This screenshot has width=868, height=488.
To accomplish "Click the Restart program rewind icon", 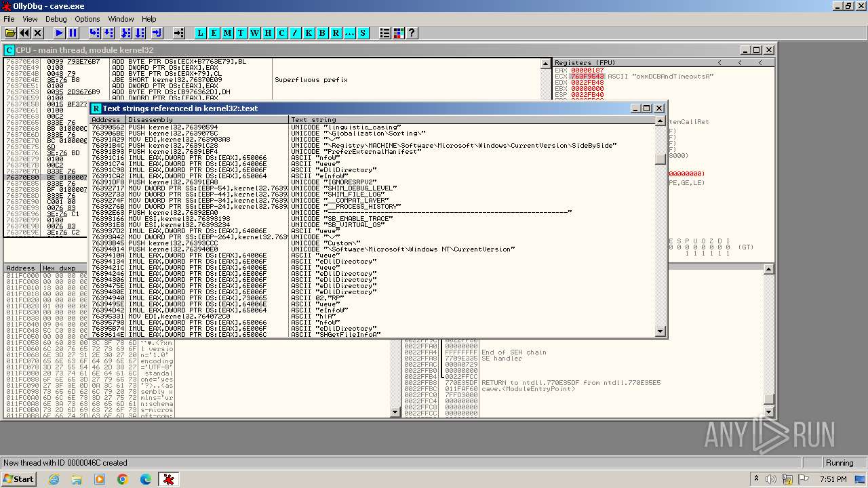I will [24, 33].
